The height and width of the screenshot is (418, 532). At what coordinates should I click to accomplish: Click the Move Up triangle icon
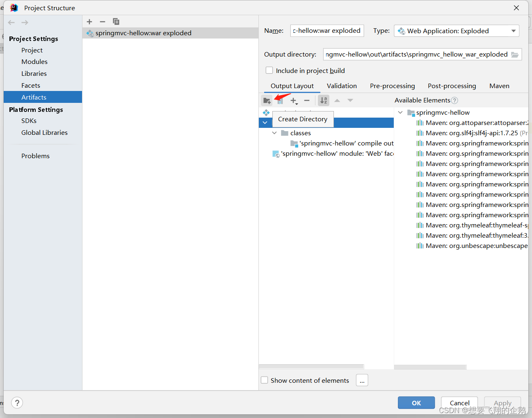click(337, 100)
